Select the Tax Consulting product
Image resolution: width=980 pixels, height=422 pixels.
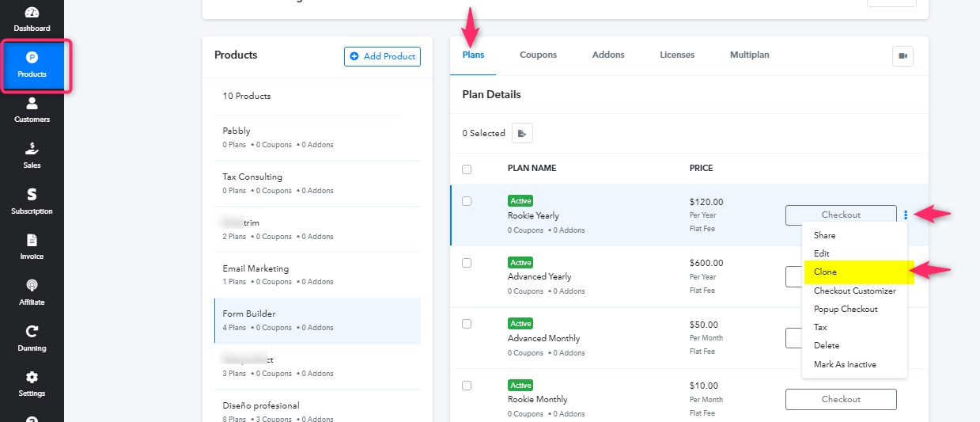point(317,184)
